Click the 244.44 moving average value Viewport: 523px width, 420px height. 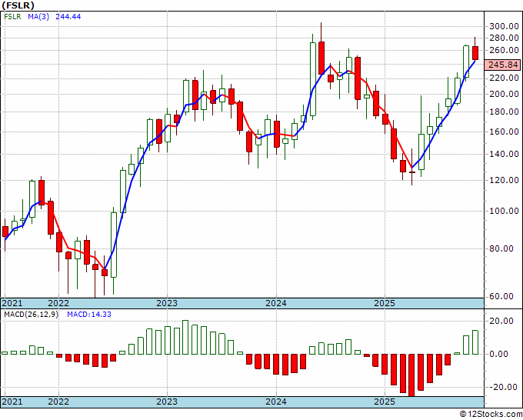point(68,17)
